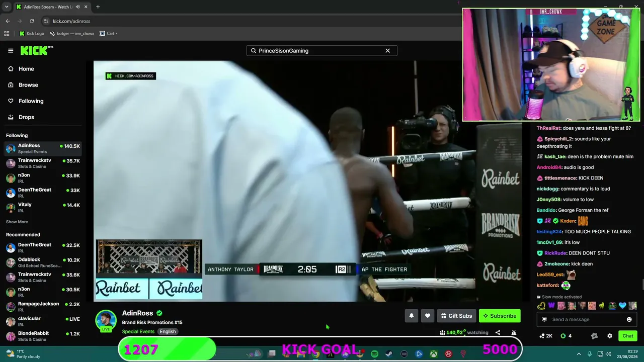Insert the yellow heart emote

[x=541, y=306]
